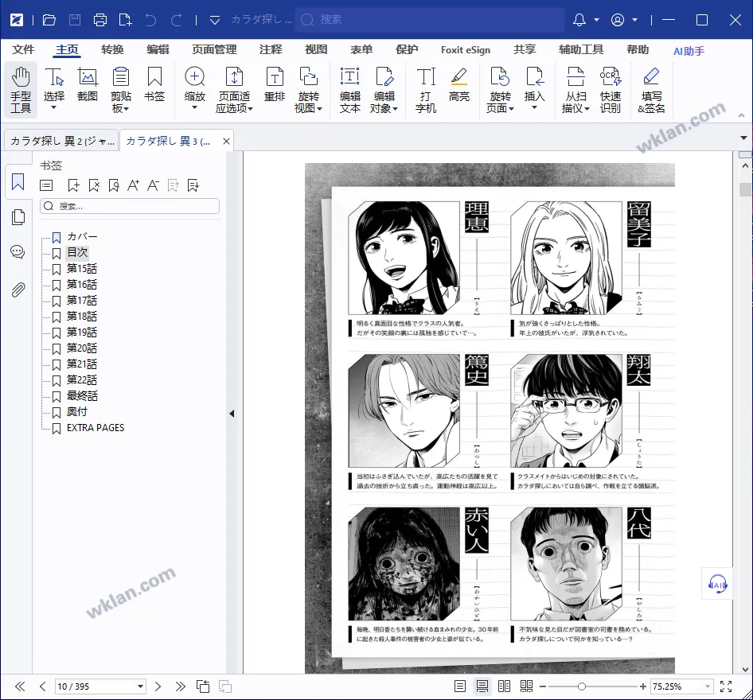Click the bookmark search field

tap(130, 206)
